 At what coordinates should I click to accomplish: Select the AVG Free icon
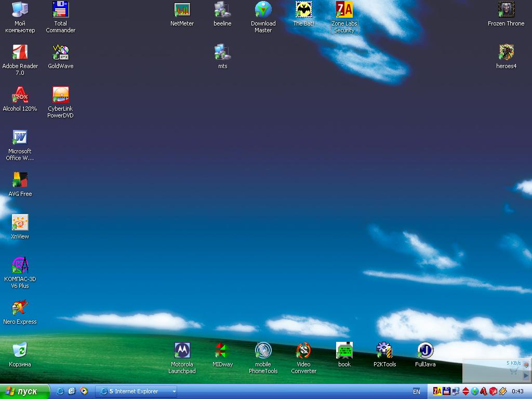pyautogui.click(x=20, y=184)
